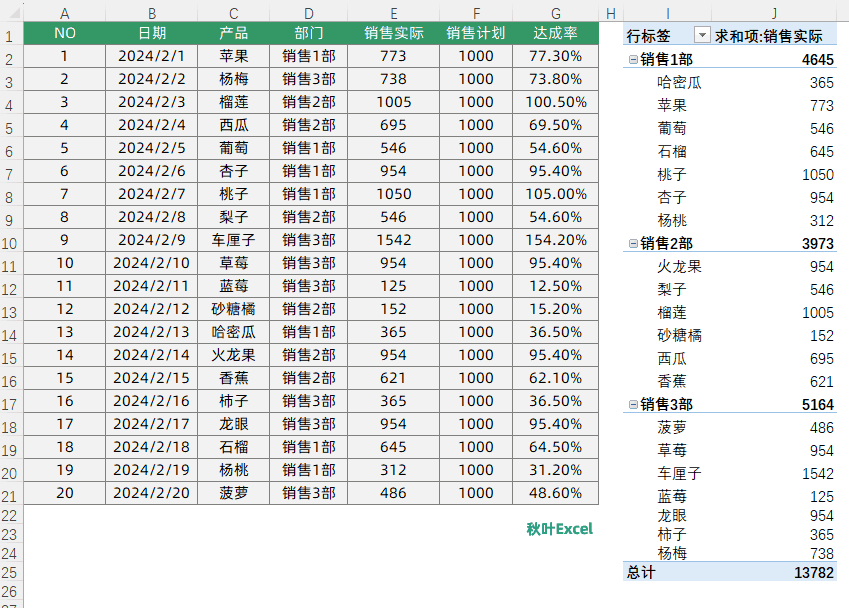Select the 销售1部 subtotal 4645

pos(818,60)
